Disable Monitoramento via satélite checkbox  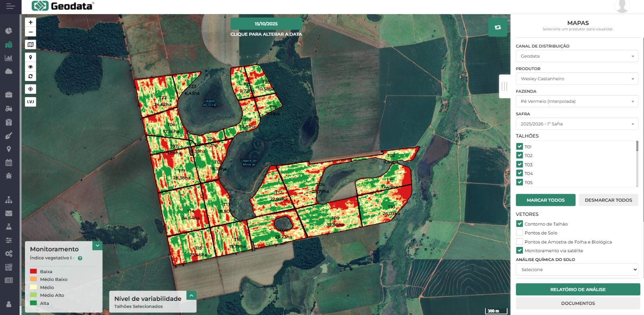click(x=520, y=250)
